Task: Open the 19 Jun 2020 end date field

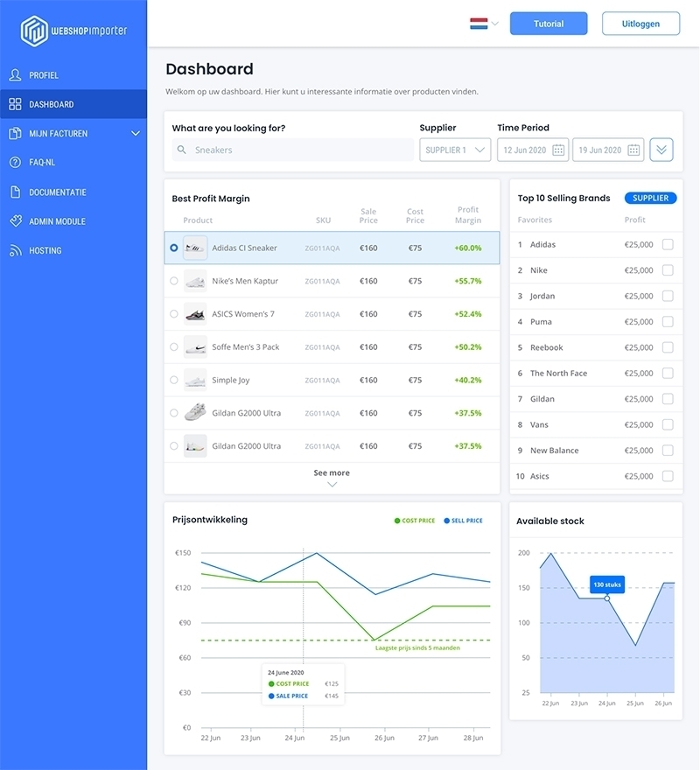Action: pyautogui.click(x=608, y=150)
